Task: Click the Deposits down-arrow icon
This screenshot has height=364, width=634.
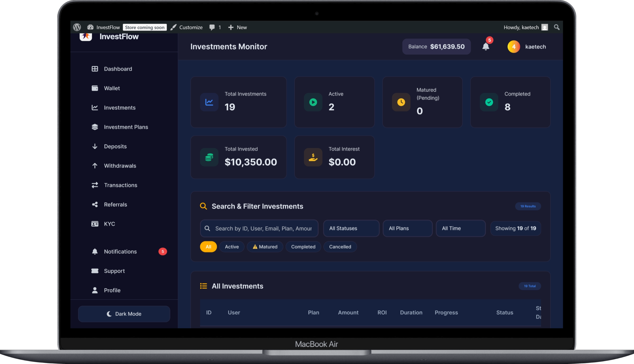Action: click(95, 146)
